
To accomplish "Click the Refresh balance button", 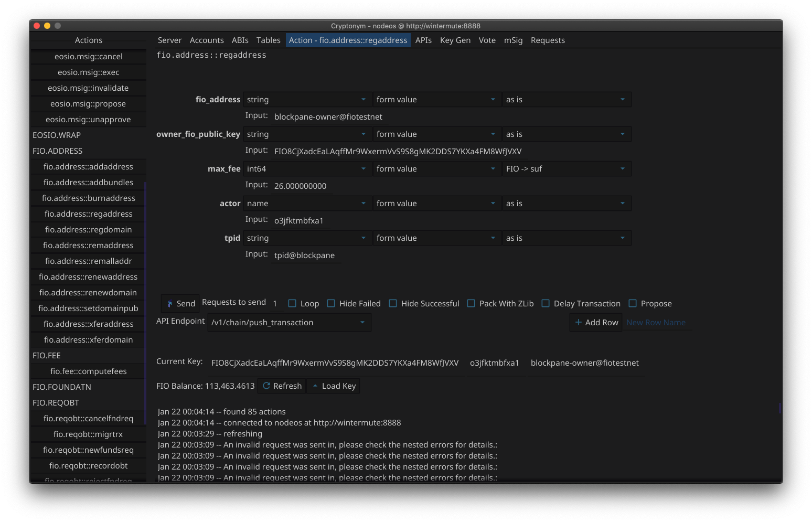I will pyautogui.click(x=282, y=386).
